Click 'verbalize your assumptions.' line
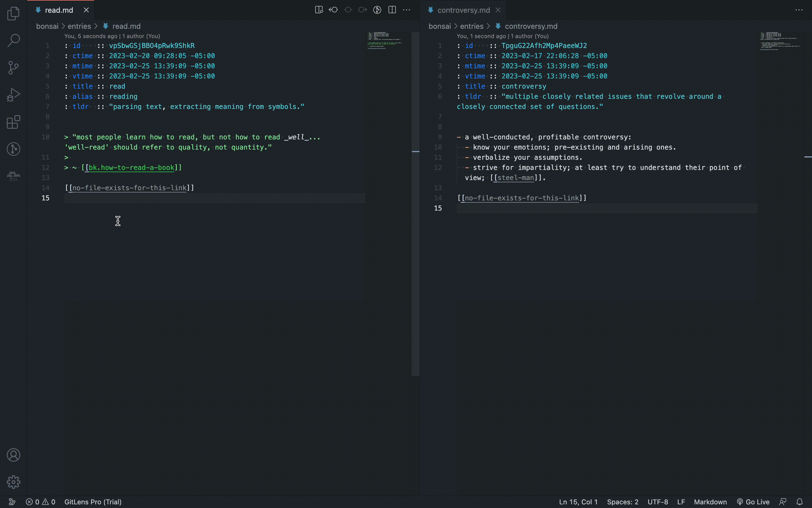The width and height of the screenshot is (812, 508). pos(528,157)
